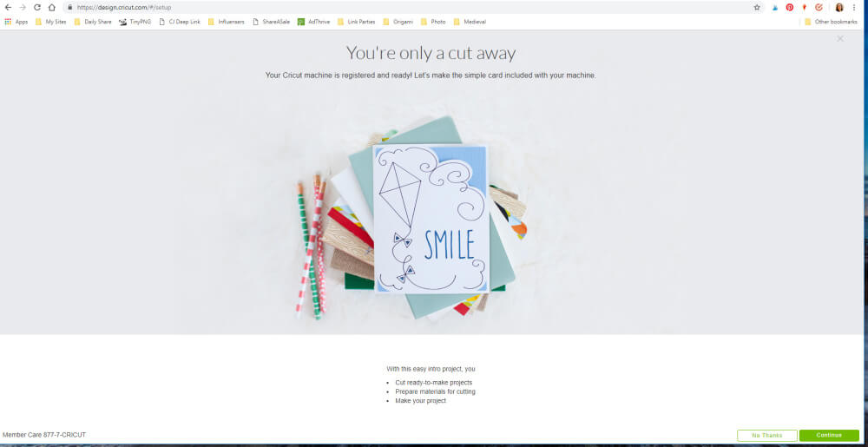Viewport: 868px width, 447px height.
Task: Open the Pinterest extension icon
Action: [x=789, y=7]
